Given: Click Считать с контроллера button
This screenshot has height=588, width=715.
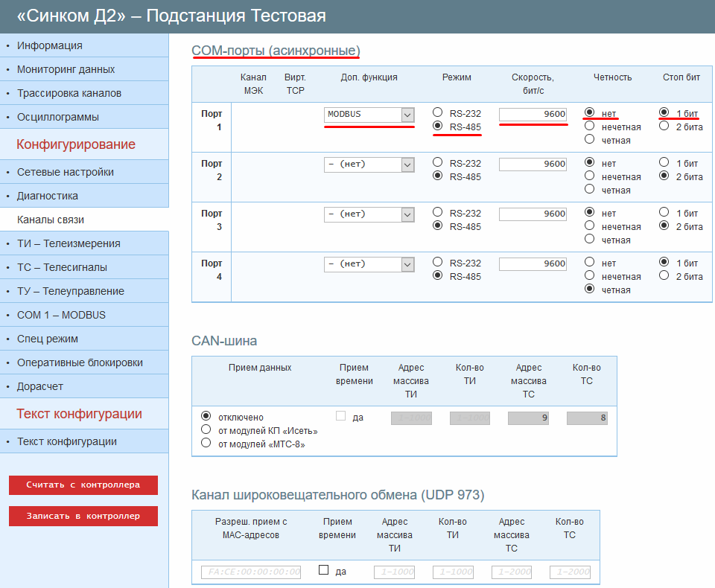Looking at the screenshot, I should [x=83, y=485].
